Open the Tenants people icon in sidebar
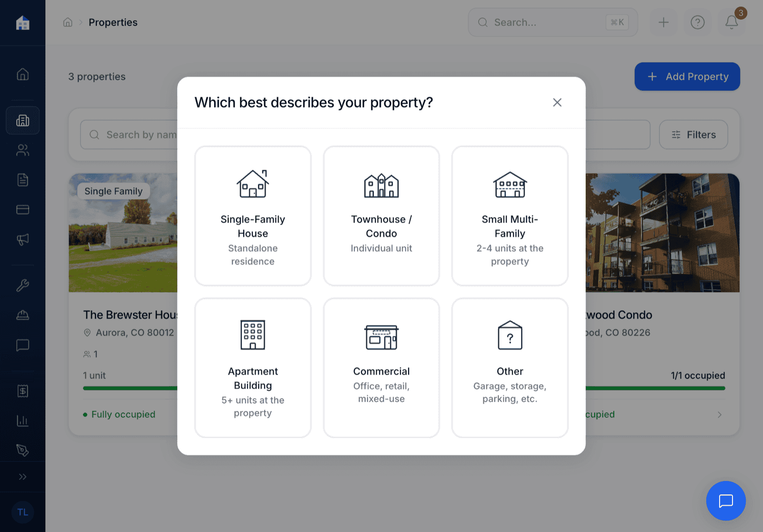Screen dimensions: 763x532 pyautogui.click(x=22, y=150)
